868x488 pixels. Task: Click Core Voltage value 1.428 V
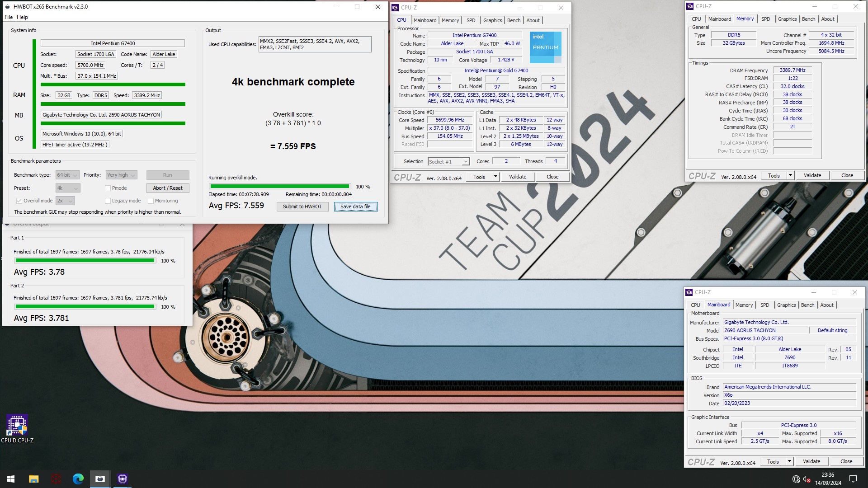505,60
